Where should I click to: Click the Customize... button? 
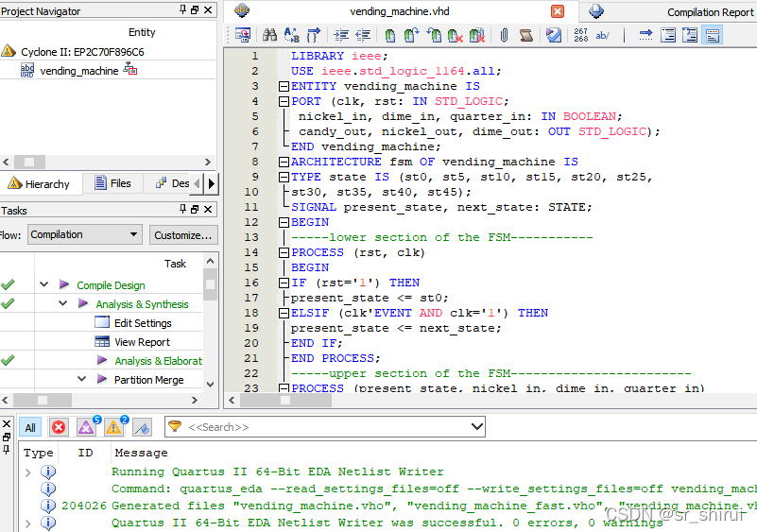pos(183,235)
